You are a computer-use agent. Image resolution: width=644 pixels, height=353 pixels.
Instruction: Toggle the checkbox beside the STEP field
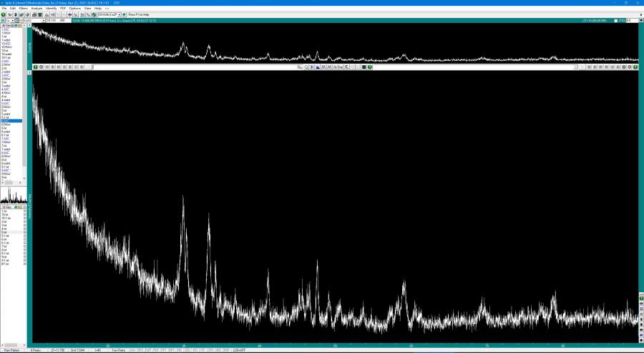[x=615, y=21]
